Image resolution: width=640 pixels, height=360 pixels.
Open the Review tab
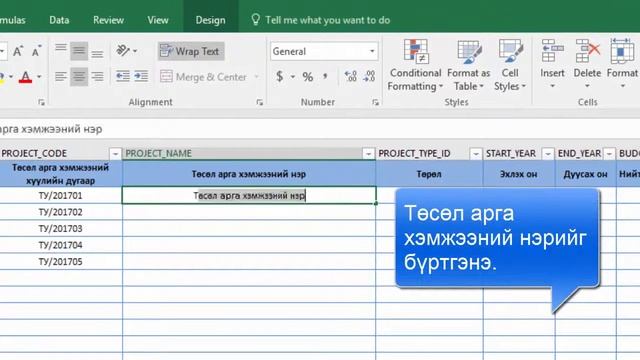(108, 20)
